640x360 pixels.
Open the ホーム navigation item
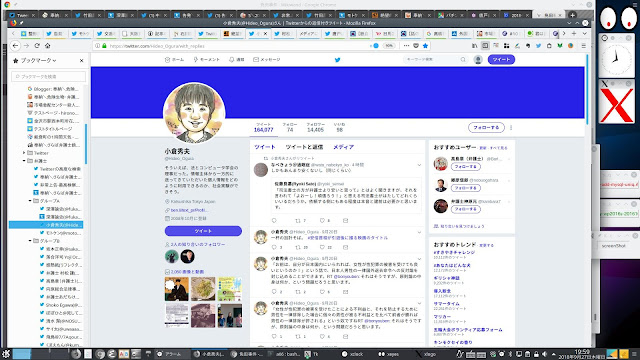click(x=174, y=60)
